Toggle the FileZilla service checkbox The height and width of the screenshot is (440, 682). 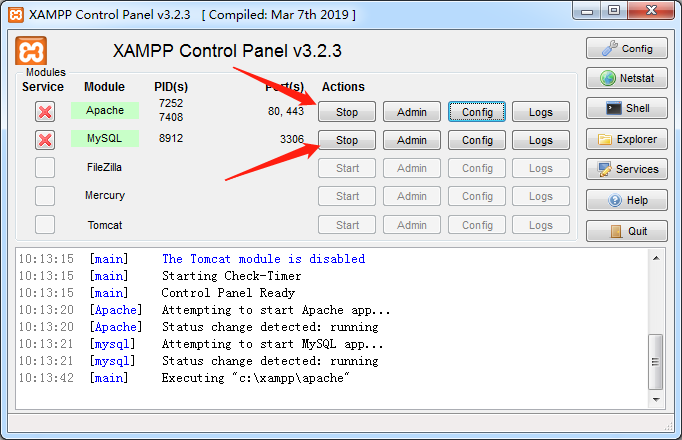pyautogui.click(x=45, y=168)
